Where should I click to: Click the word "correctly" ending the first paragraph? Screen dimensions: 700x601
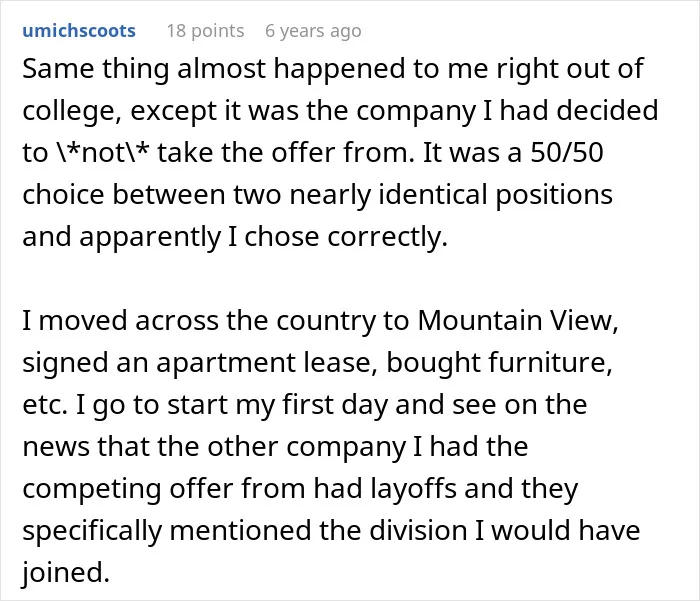tap(387, 237)
